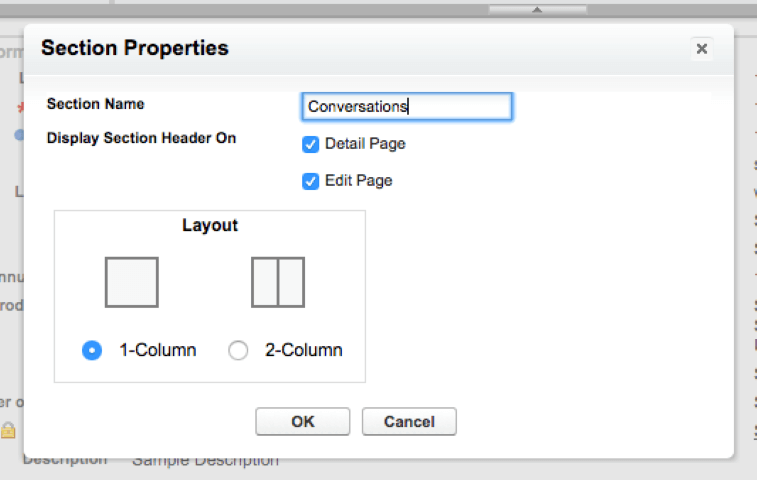Choose the 2-Column radio button
This screenshot has height=480, width=757.
(x=238, y=350)
